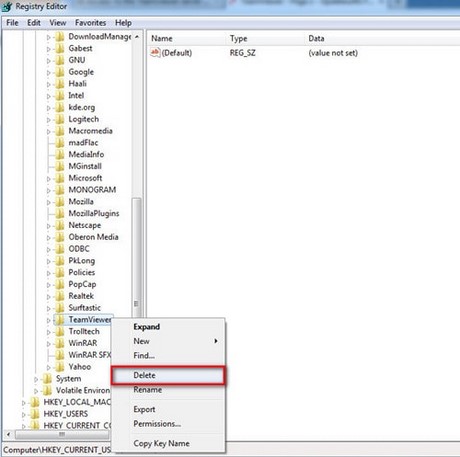Click the Yahoo folder icon
Screen dimensions: 460x457
click(x=60, y=367)
